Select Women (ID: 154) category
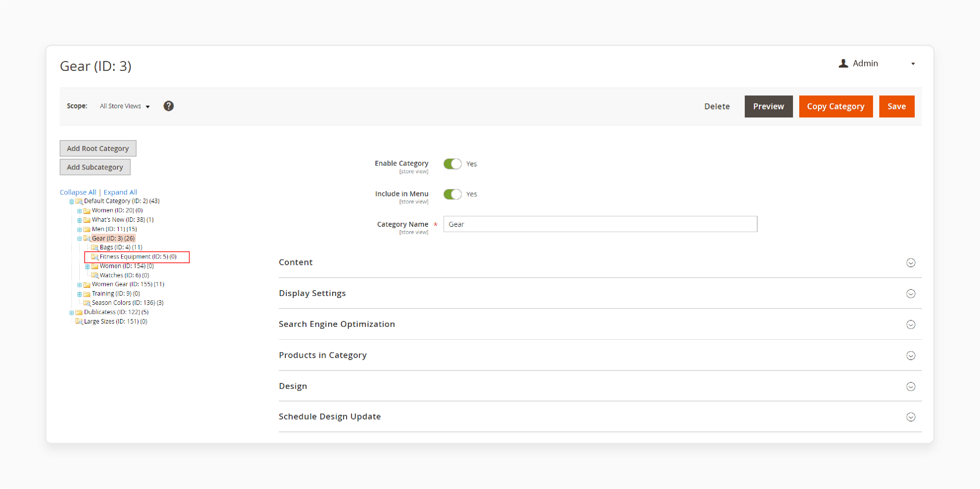980x489 pixels. (x=127, y=266)
